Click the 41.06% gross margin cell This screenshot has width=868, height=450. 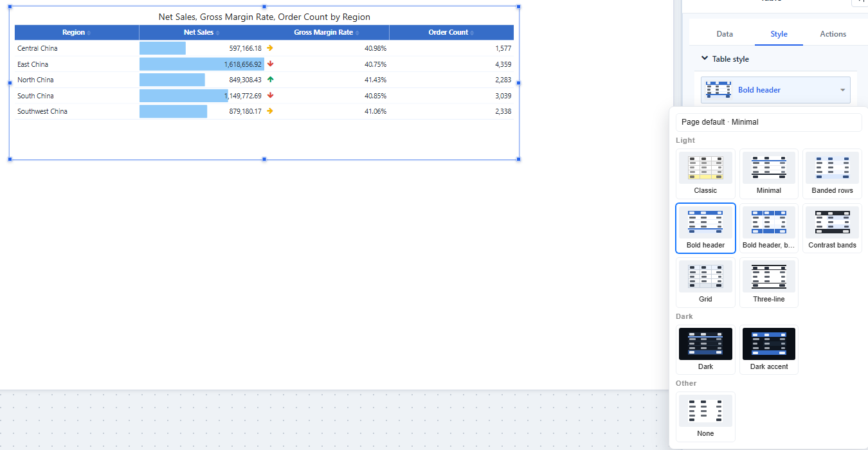(x=375, y=111)
